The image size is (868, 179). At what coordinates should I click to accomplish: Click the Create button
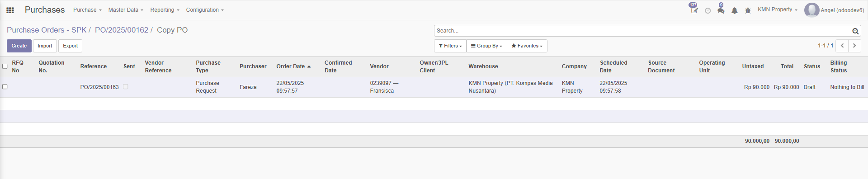tap(19, 46)
